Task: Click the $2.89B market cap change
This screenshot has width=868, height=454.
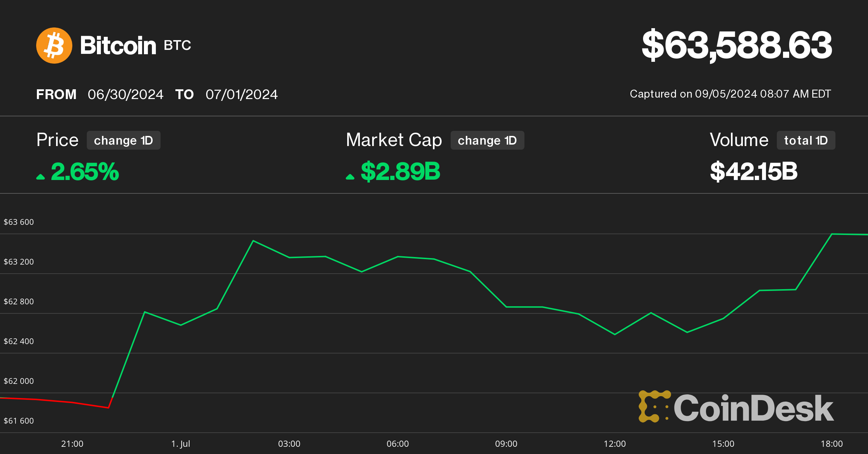Action: point(400,171)
